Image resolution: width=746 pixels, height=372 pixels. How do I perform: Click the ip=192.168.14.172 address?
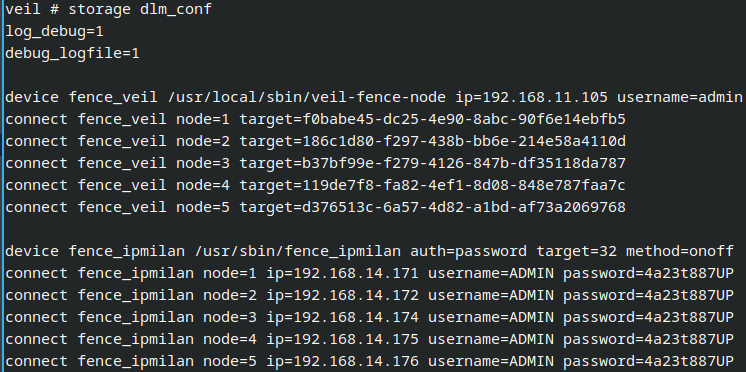343,295
